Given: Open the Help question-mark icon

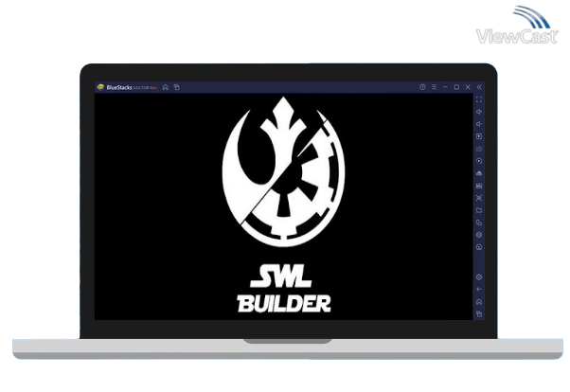Looking at the screenshot, I should click(422, 87).
